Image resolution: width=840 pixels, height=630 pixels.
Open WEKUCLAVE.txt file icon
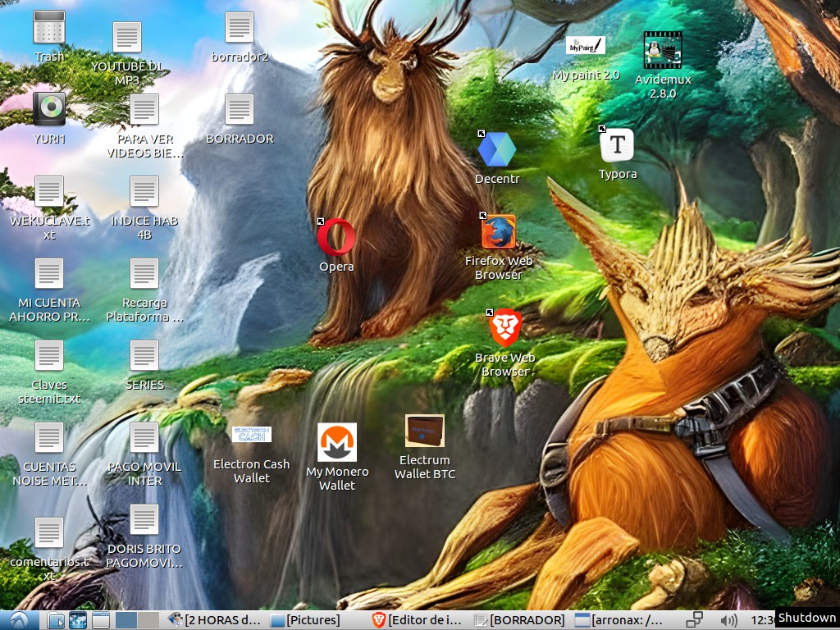[x=48, y=191]
